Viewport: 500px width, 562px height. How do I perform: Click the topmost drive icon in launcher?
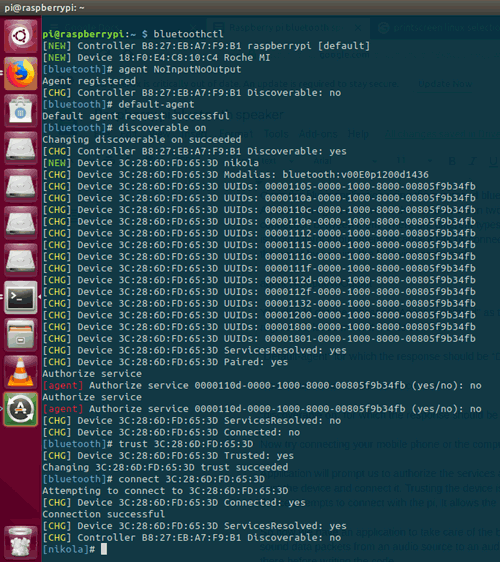20,148
